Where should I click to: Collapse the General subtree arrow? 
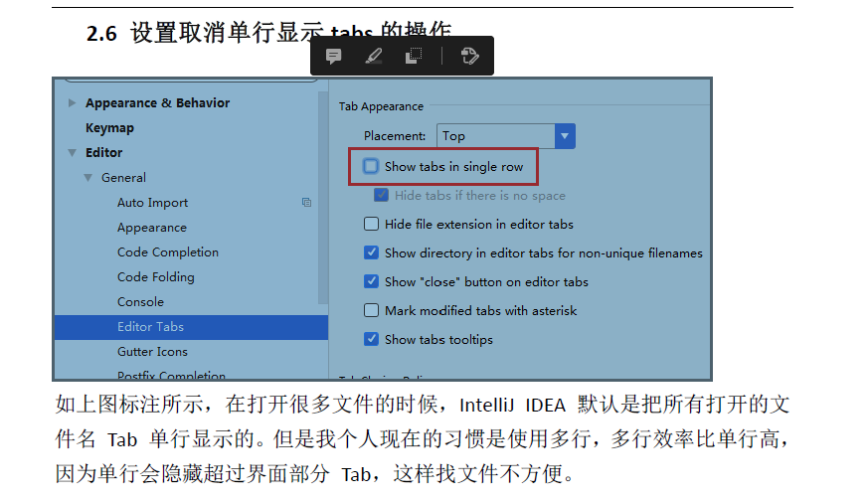88,178
